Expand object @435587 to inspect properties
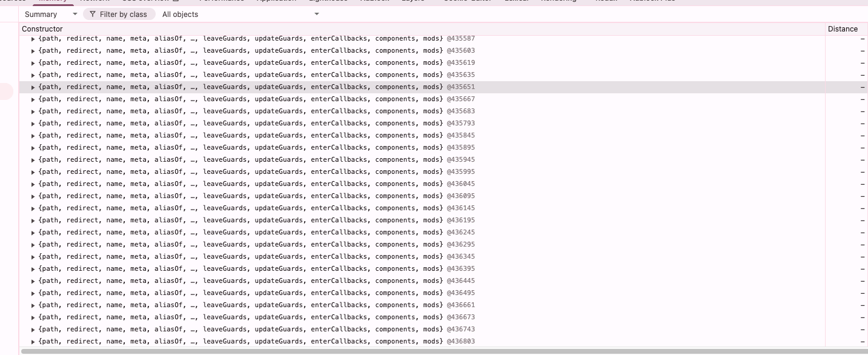The height and width of the screenshot is (355, 868). [33, 38]
